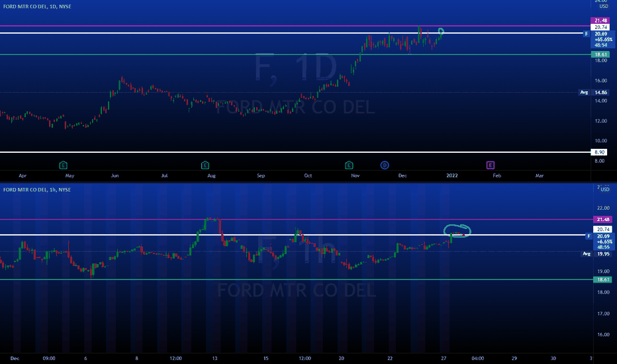Image resolution: width=617 pixels, height=364 pixels.
Task: Open the green earnings marker nearest May
Action: pos(63,165)
